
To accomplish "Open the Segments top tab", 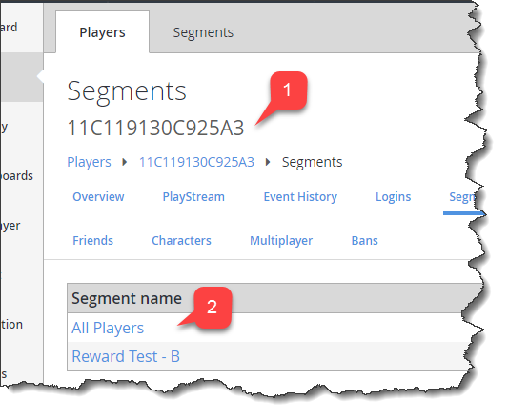I will pyautogui.click(x=203, y=32).
